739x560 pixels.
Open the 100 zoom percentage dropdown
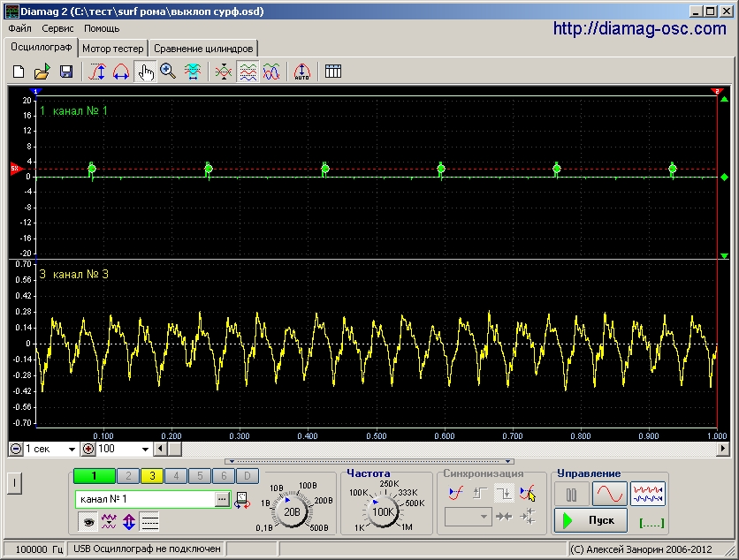pos(145,450)
